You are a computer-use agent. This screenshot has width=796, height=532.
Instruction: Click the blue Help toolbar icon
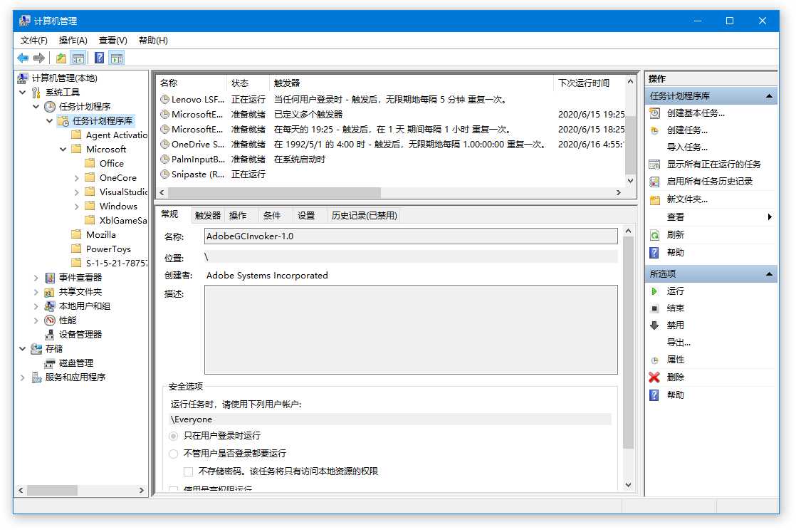100,58
